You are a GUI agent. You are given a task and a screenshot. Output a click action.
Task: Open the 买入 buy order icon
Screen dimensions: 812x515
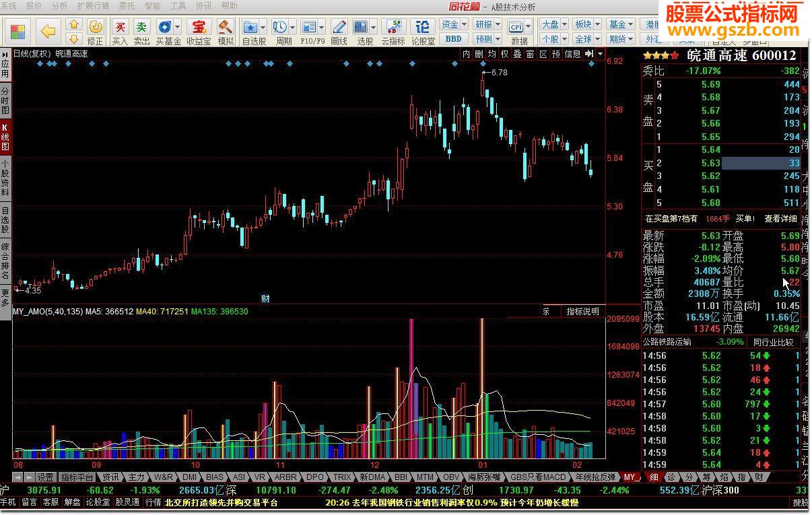(x=120, y=31)
